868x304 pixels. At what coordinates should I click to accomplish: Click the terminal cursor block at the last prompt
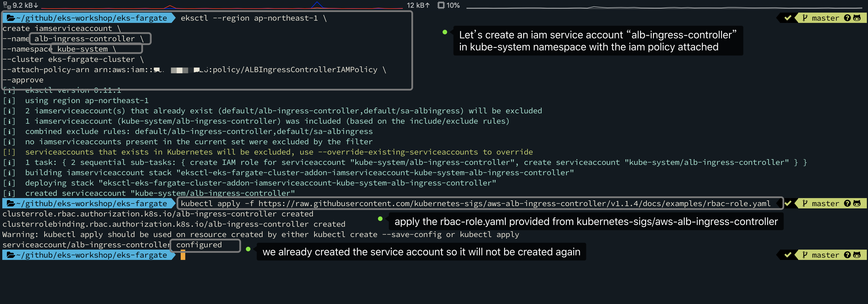tap(183, 255)
